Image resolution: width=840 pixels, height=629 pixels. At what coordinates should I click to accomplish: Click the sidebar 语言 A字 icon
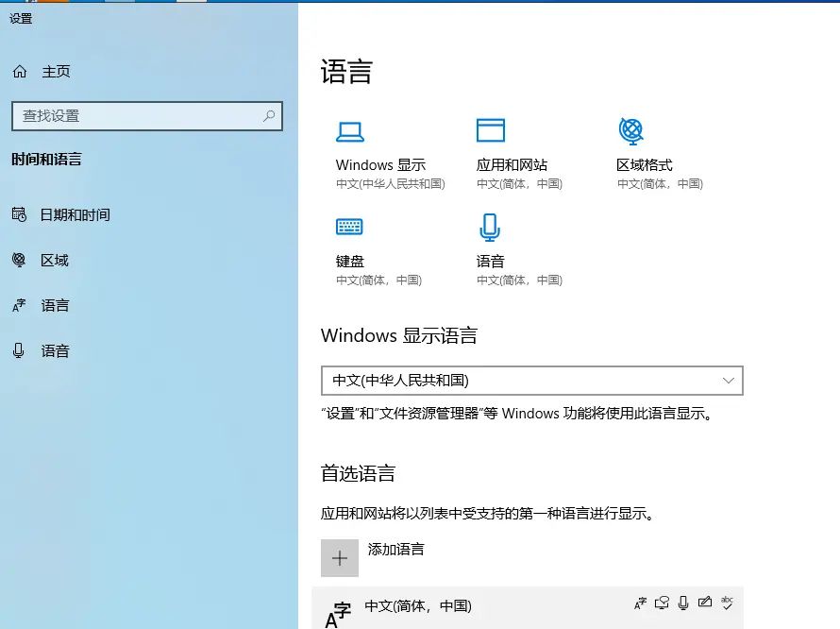click(19, 305)
